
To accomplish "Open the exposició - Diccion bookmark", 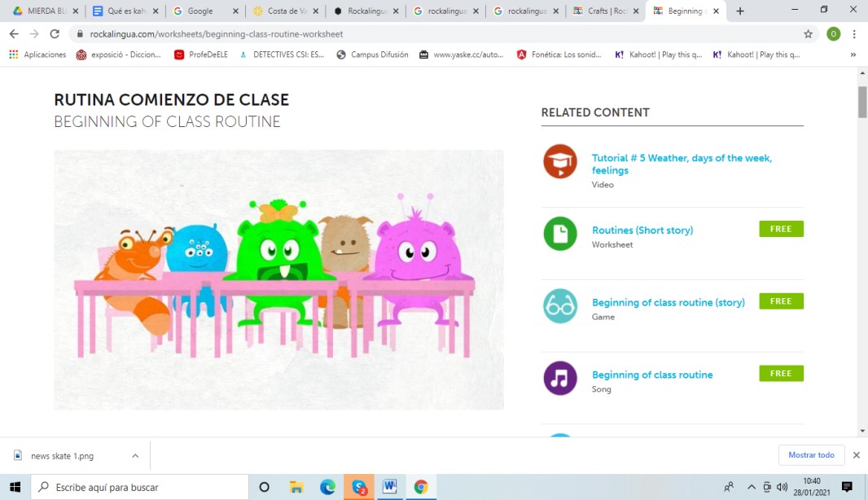I will [x=118, y=55].
